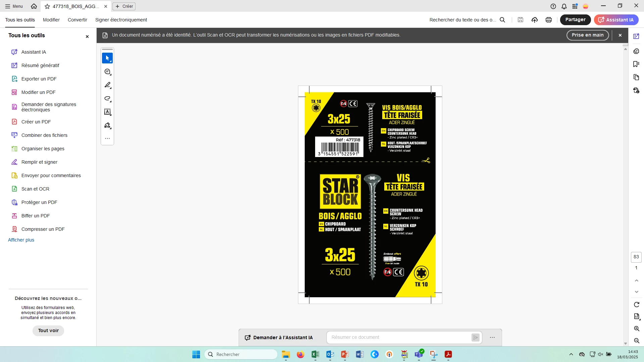Click the Partager button
This screenshot has height=362, width=644.
pyautogui.click(x=575, y=20)
